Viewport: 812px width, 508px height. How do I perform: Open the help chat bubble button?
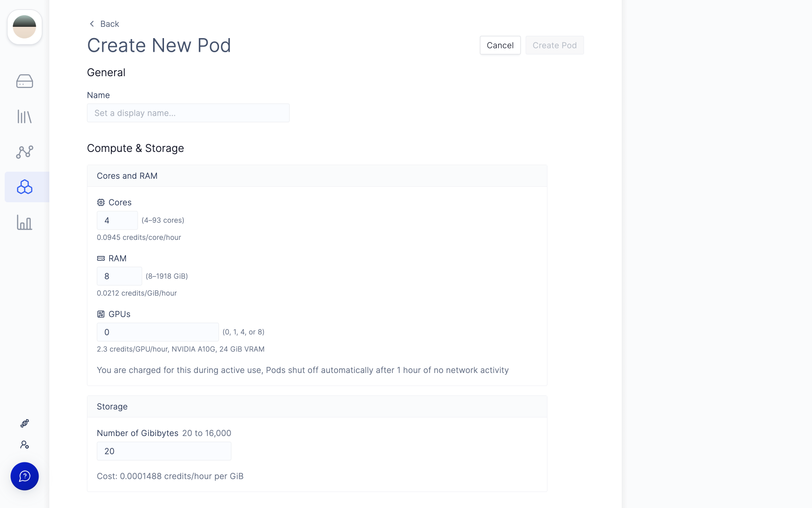click(x=24, y=476)
